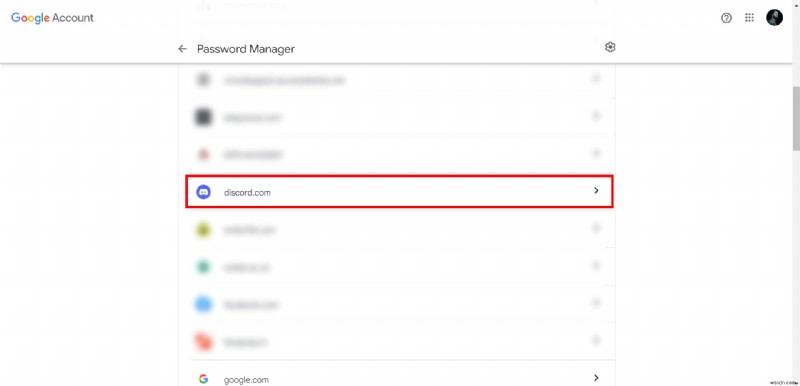Click the Google G logo icon

[203, 379]
